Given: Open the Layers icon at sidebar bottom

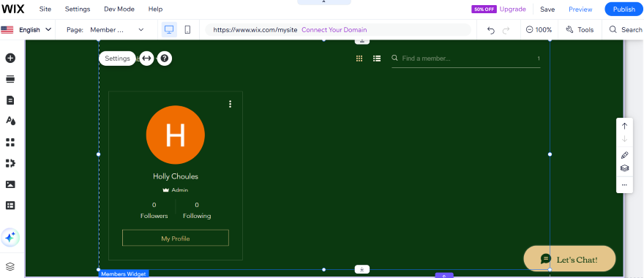Looking at the screenshot, I should tap(10, 266).
